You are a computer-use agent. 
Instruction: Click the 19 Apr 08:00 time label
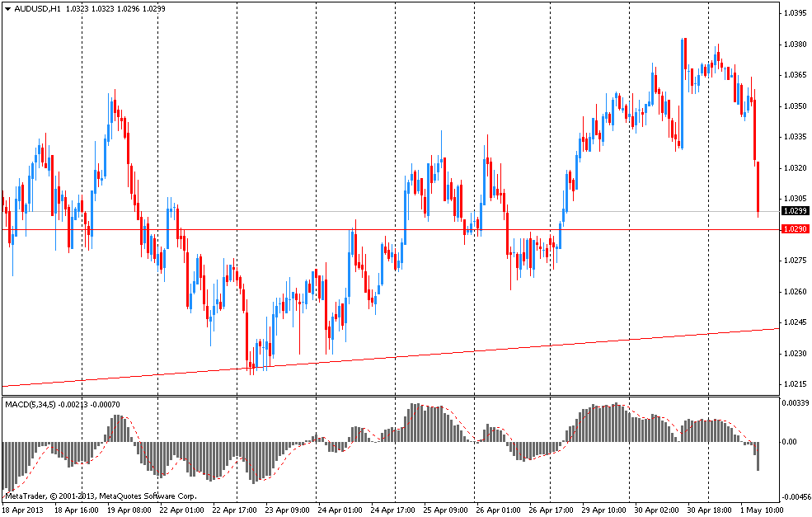click(x=129, y=510)
